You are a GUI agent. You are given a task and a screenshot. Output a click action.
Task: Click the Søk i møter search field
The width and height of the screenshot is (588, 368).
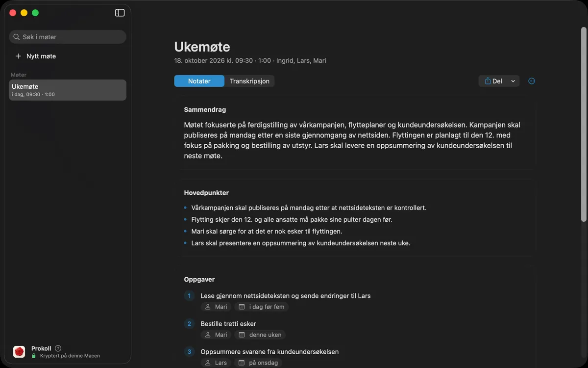coord(68,37)
